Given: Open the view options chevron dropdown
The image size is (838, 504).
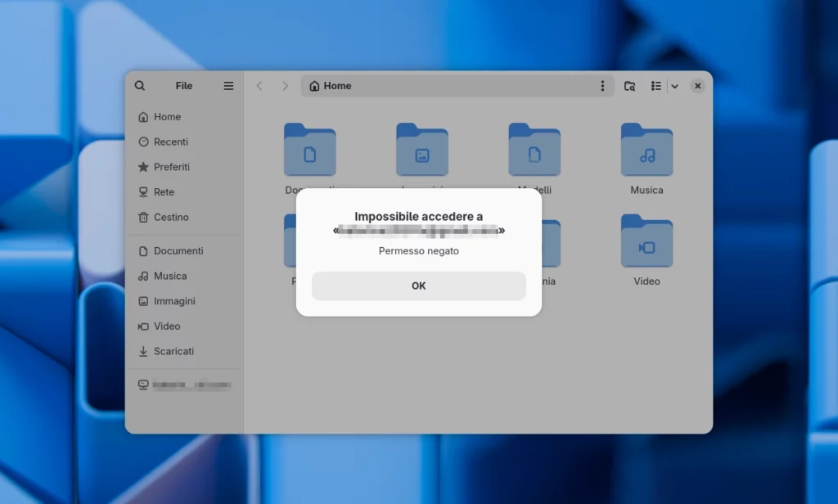Looking at the screenshot, I should pos(674,86).
